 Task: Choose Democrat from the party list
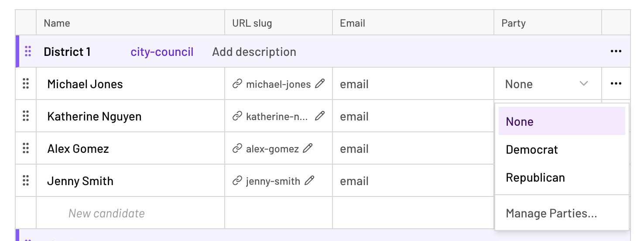point(562,150)
